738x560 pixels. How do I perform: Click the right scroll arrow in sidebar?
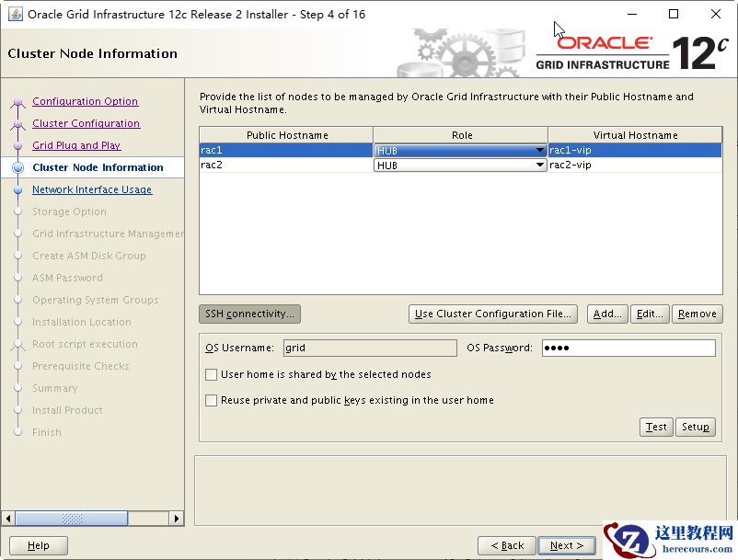(x=176, y=519)
